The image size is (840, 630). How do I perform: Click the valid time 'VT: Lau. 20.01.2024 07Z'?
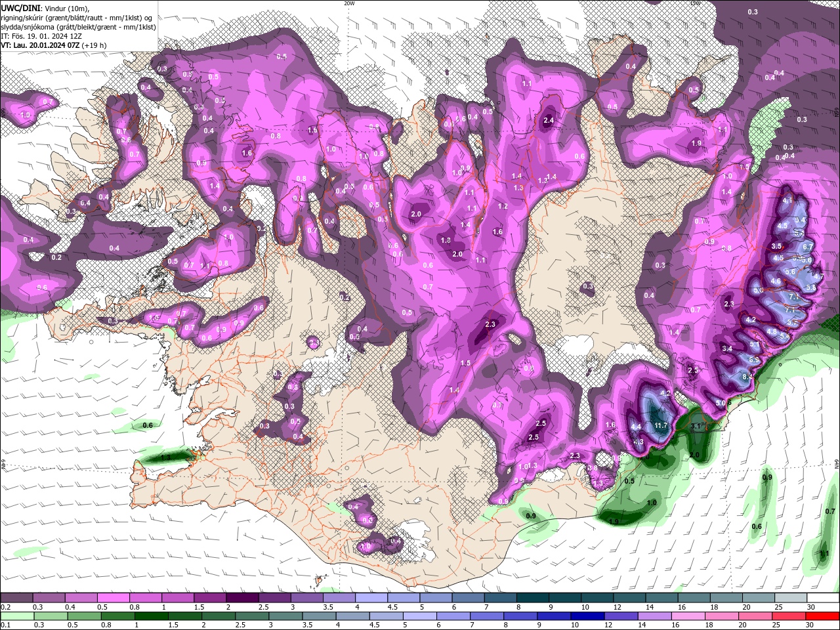coord(39,45)
